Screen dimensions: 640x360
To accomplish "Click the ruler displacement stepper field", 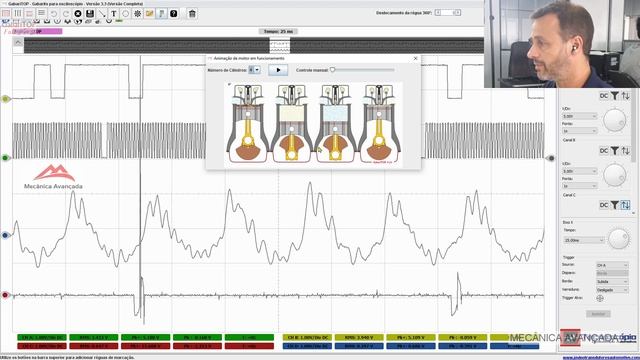I will pos(447,13).
